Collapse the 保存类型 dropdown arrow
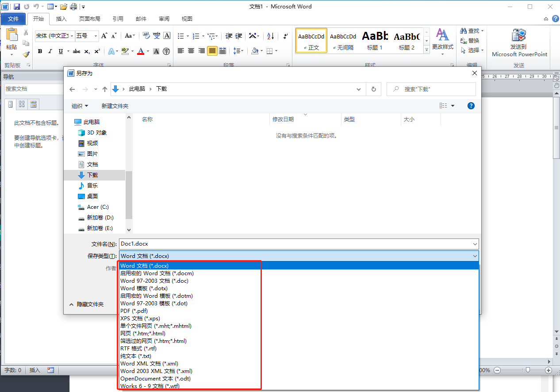Screen dimensions: 560x392 (475, 256)
